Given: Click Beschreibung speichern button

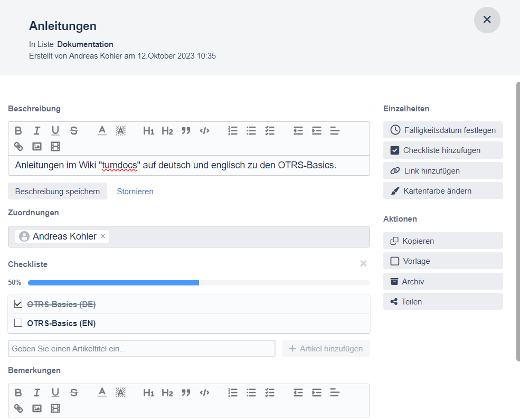Looking at the screenshot, I should tap(58, 192).
